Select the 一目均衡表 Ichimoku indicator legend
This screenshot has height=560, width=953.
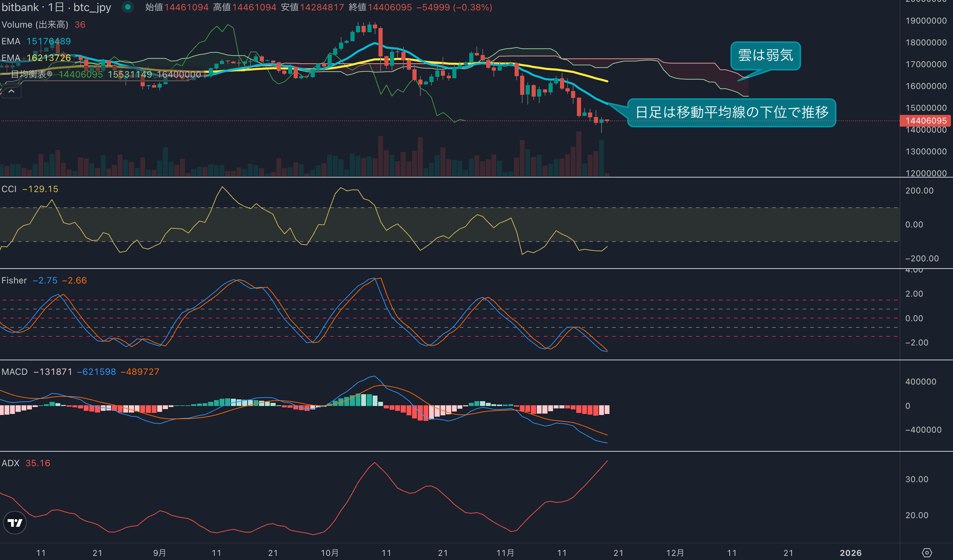[31, 74]
